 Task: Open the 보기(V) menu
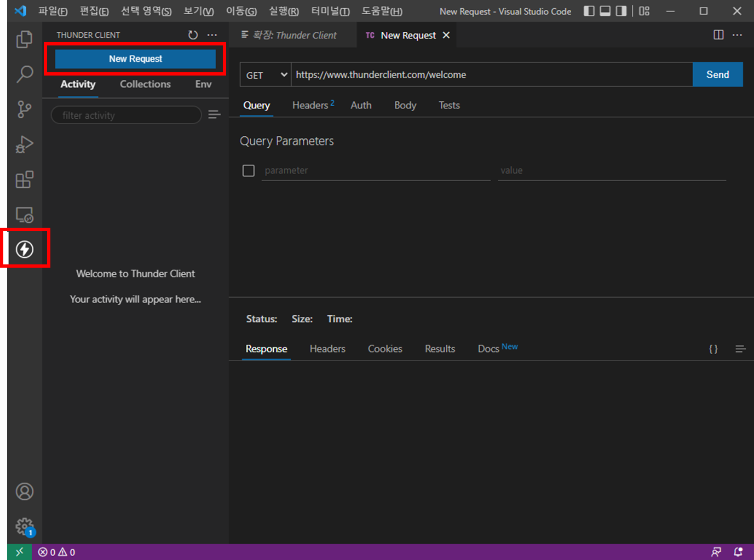point(199,11)
